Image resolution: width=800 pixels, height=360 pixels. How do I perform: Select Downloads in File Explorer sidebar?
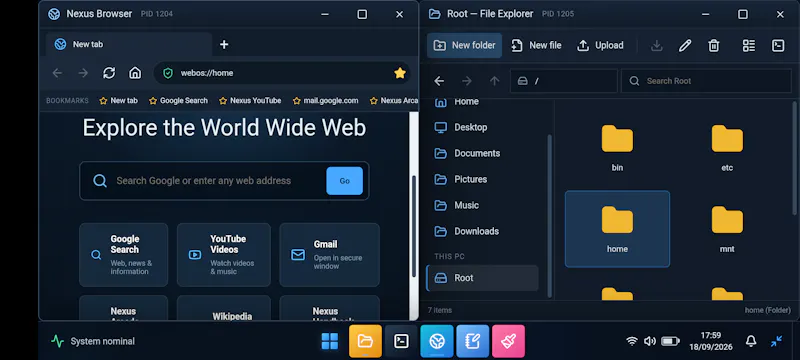click(x=482, y=231)
